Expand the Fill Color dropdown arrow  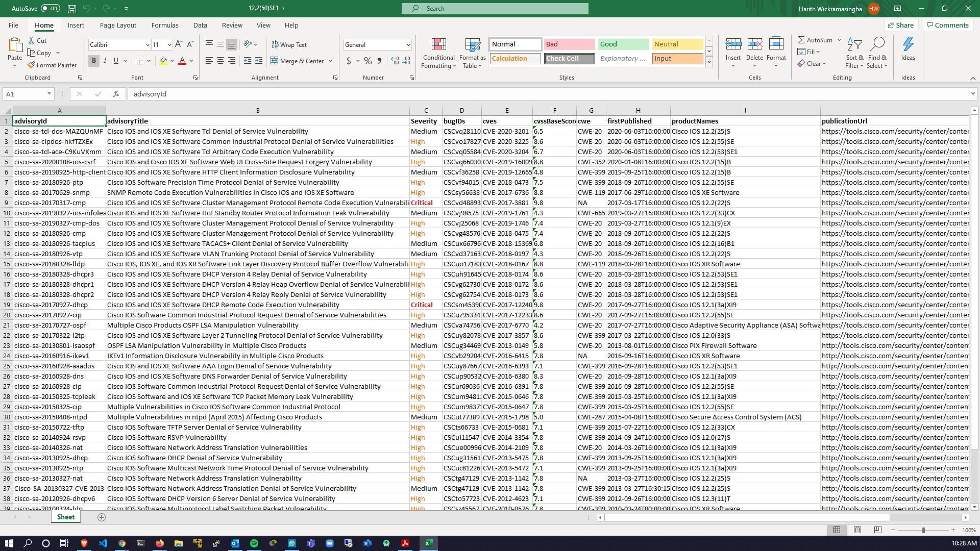(x=172, y=61)
